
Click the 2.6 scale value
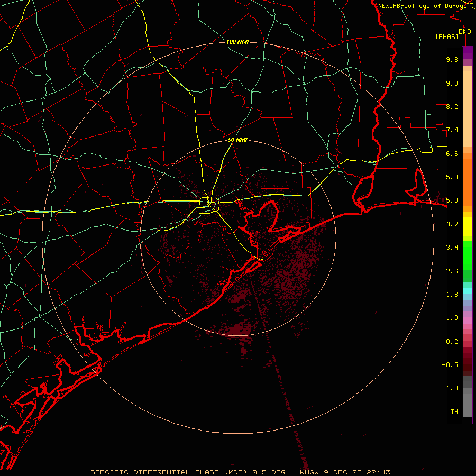(x=452, y=271)
